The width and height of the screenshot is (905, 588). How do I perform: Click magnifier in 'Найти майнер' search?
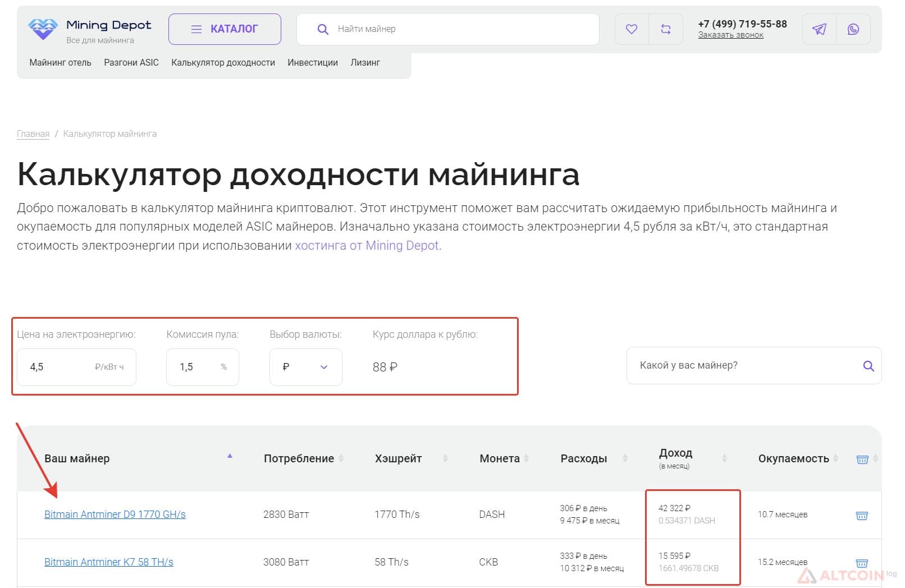[323, 29]
